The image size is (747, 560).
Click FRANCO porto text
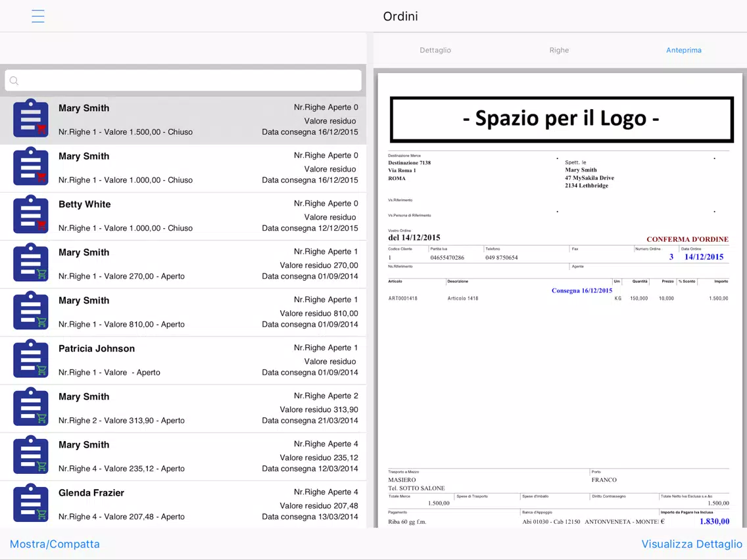tap(604, 480)
